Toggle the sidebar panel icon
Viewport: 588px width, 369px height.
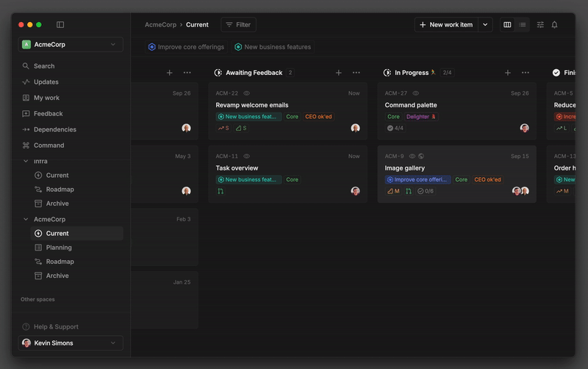pyautogui.click(x=60, y=25)
